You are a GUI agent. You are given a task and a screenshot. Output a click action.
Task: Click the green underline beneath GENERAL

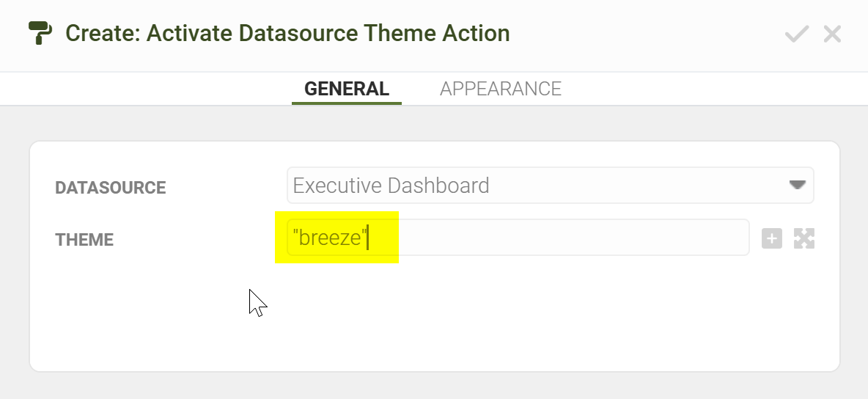[346, 103]
